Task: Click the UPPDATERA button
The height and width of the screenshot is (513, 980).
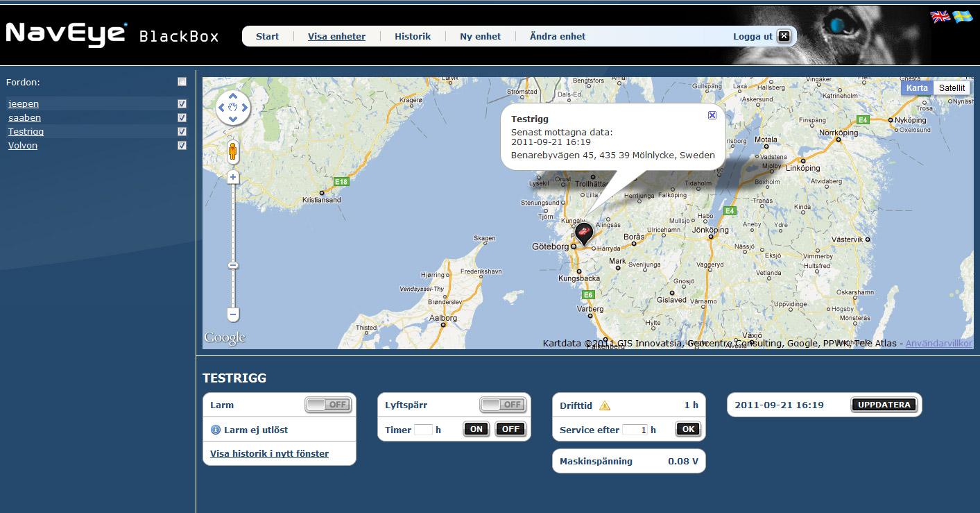Action: pyautogui.click(x=884, y=405)
